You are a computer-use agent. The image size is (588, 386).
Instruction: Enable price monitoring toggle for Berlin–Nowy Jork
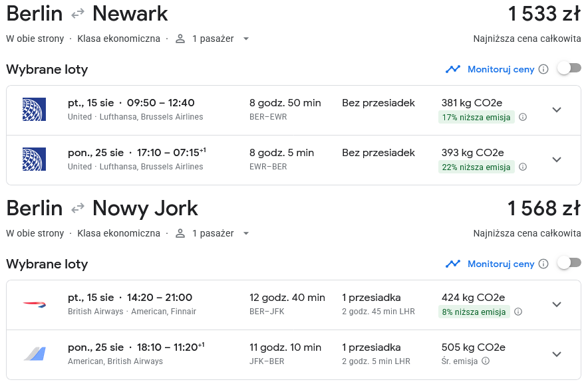569,263
